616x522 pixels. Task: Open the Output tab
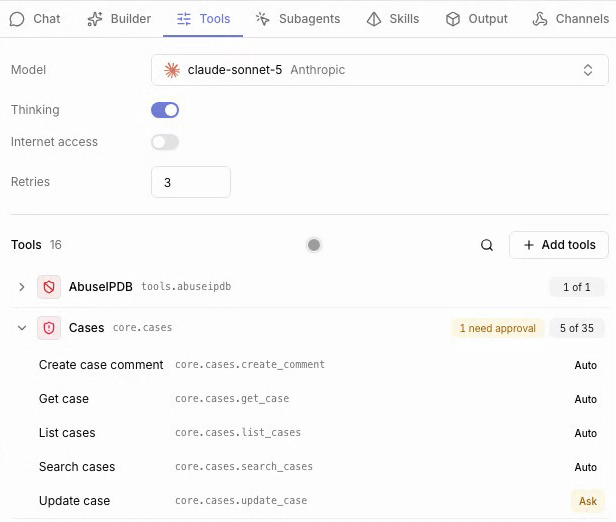[476, 19]
